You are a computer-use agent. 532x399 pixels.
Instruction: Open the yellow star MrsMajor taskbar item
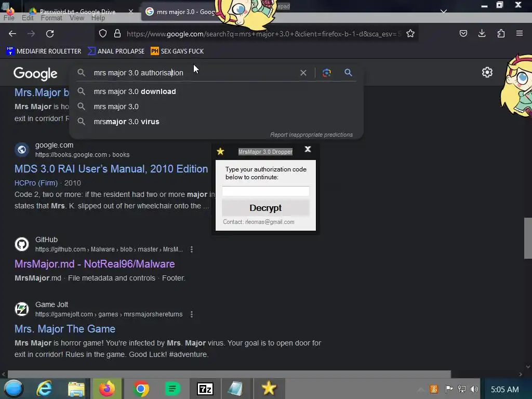tap(269, 389)
